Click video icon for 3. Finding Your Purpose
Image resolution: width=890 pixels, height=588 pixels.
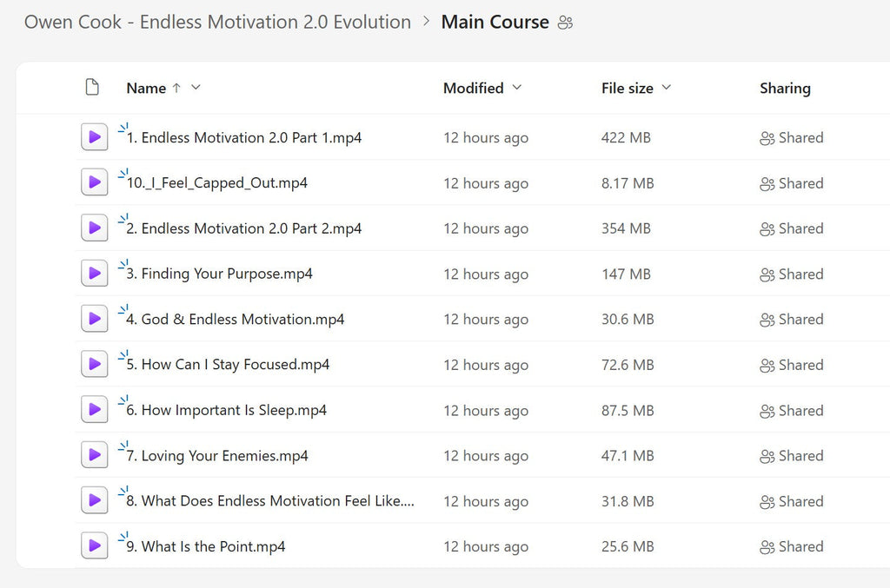coord(94,274)
